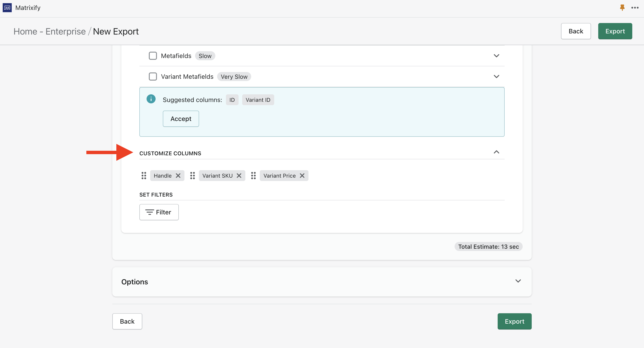The width and height of the screenshot is (644, 348).
Task: Remove the Variant Price column
Action: pos(302,176)
